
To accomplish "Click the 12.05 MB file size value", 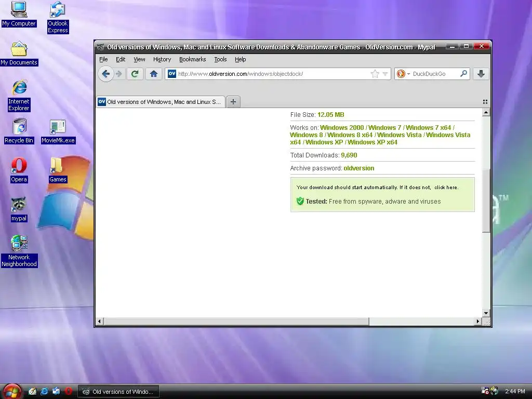I will (331, 115).
